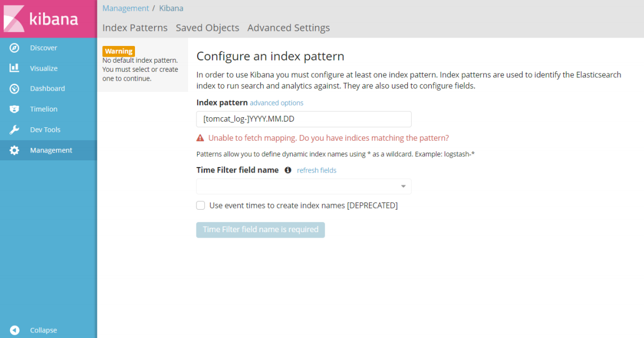Image resolution: width=644 pixels, height=338 pixels.
Task: Click Time Filter field name is required button
Action: pyautogui.click(x=260, y=229)
